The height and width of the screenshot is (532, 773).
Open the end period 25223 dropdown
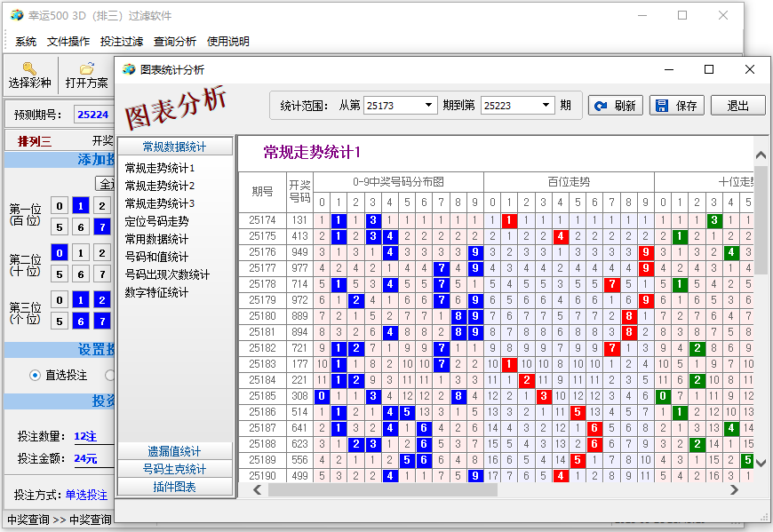point(546,105)
